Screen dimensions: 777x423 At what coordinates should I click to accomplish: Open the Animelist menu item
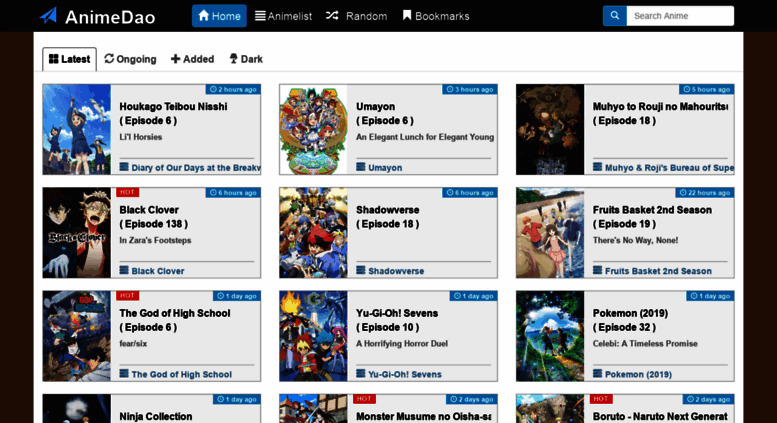[x=283, y=16]
